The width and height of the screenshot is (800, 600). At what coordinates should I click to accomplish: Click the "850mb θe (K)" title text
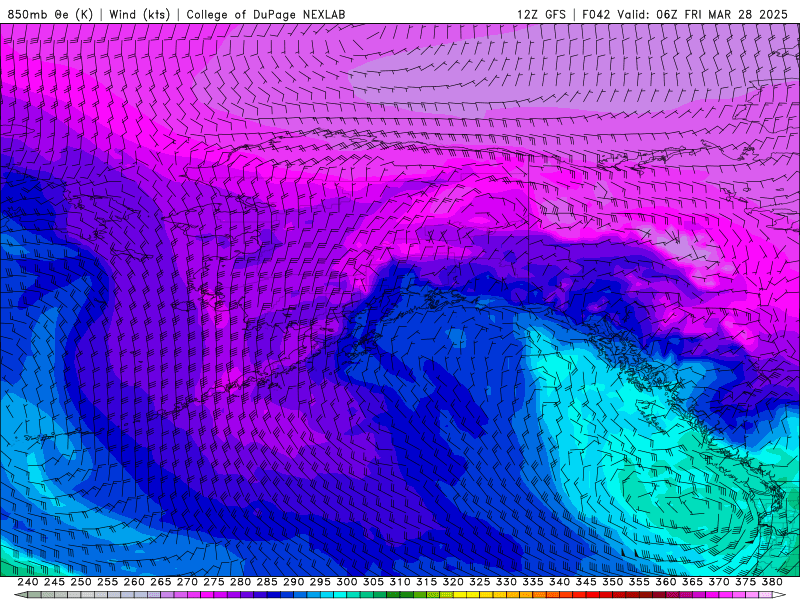[50, 14]
